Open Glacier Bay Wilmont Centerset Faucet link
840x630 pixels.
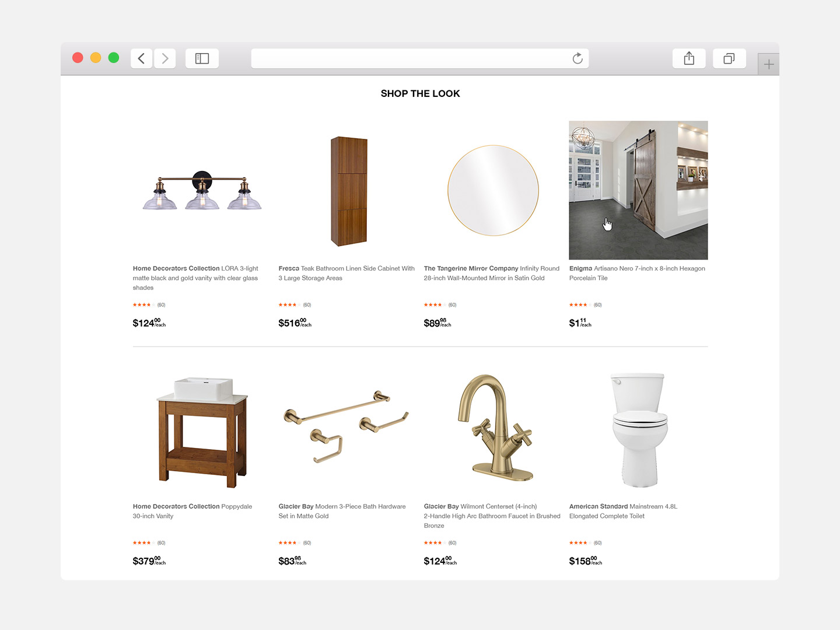492,516
